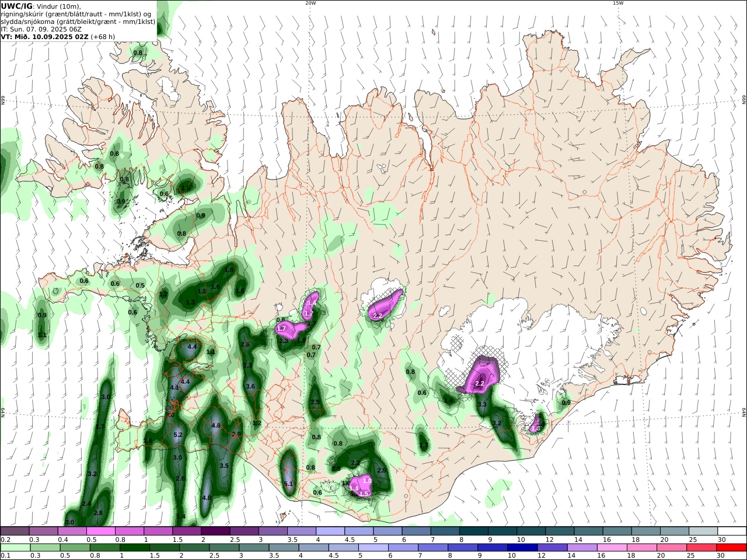Click the navy blue rain swatch between 10 and 12

pos(522,547)
